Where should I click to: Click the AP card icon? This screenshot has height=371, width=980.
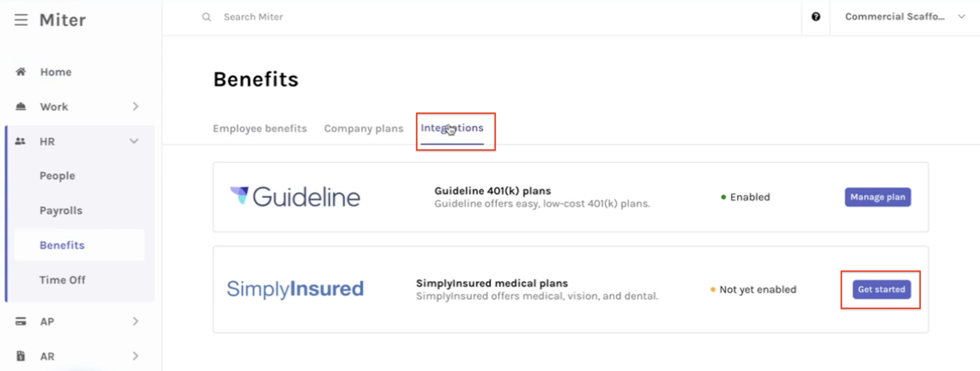click(21, 321)
